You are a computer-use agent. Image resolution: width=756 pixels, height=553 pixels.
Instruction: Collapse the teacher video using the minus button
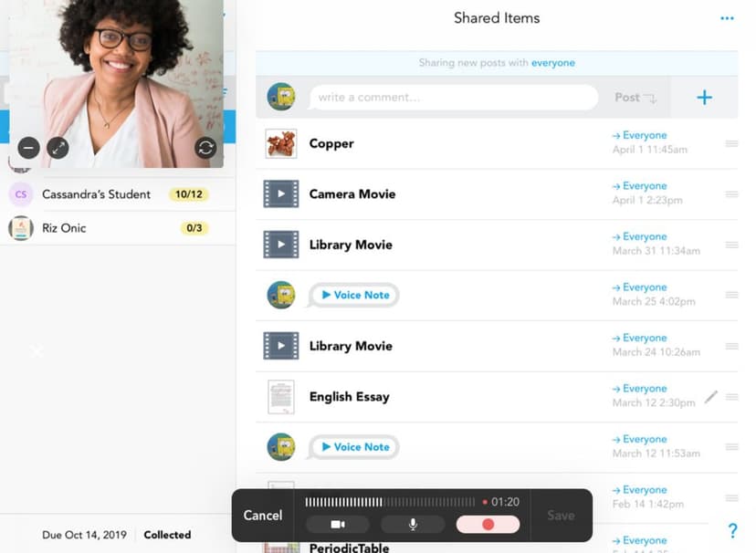(27, 148)
